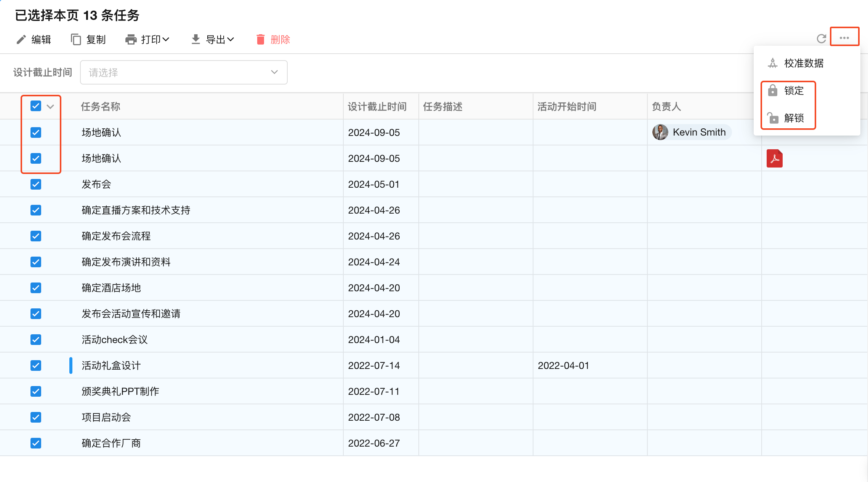The height and width of the screenshot is (482, 868).
Task: Expand the 打印 dropdown arrow
Action: 166,40
